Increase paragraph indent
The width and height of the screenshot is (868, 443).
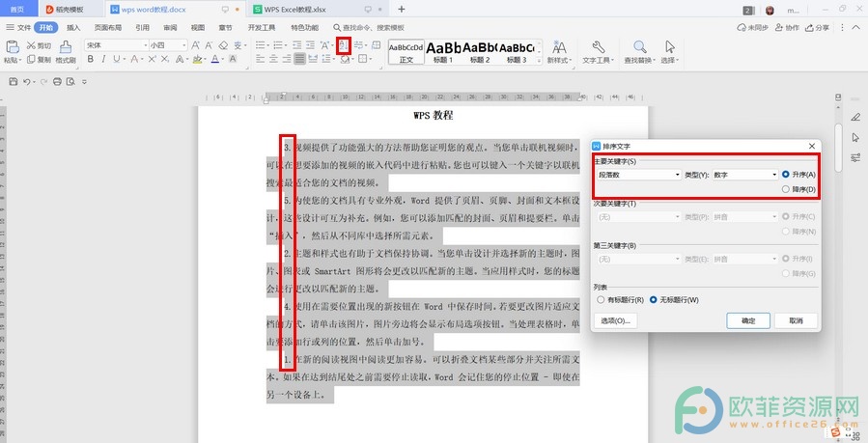[x=311, y=45]
